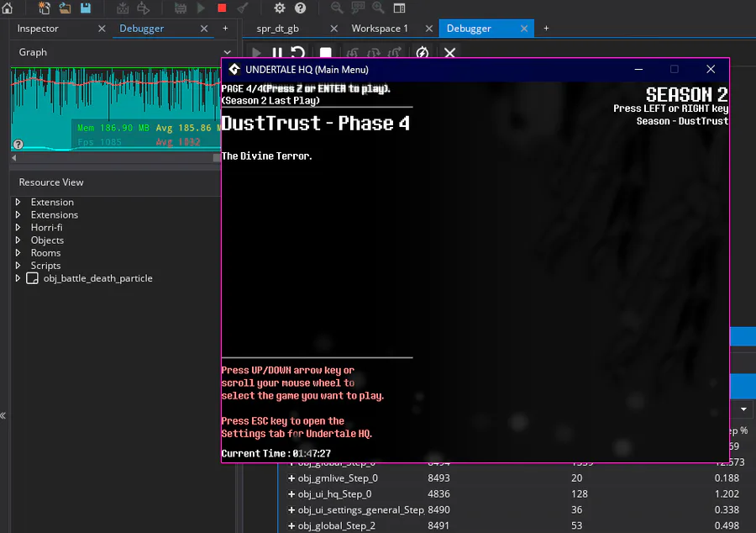Viewport: 756px width, 533px height.
Task: Switch to Inspector tab
Action: tap(38, 29)
